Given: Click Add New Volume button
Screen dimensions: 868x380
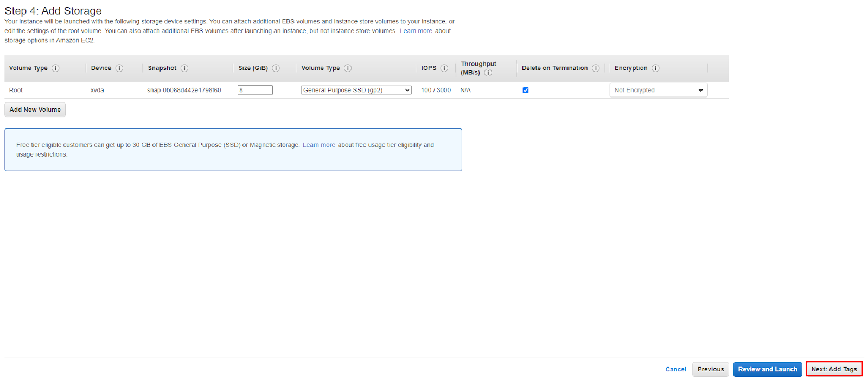Looking at the screenshot, I should pos(35,110).
